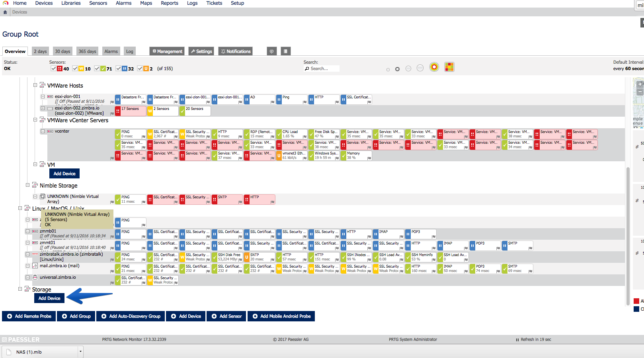
Task: Toggle the orange unusual-sensors filter checkbox (2)
Action: point(140,68)
